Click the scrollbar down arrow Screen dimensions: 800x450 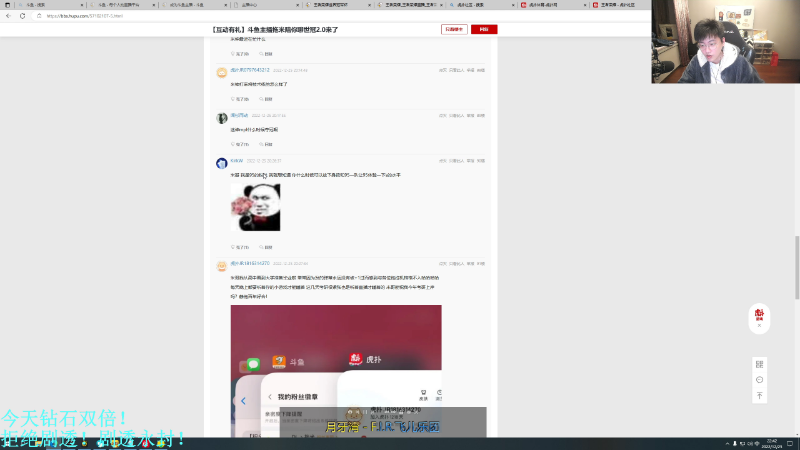(797, 435)
